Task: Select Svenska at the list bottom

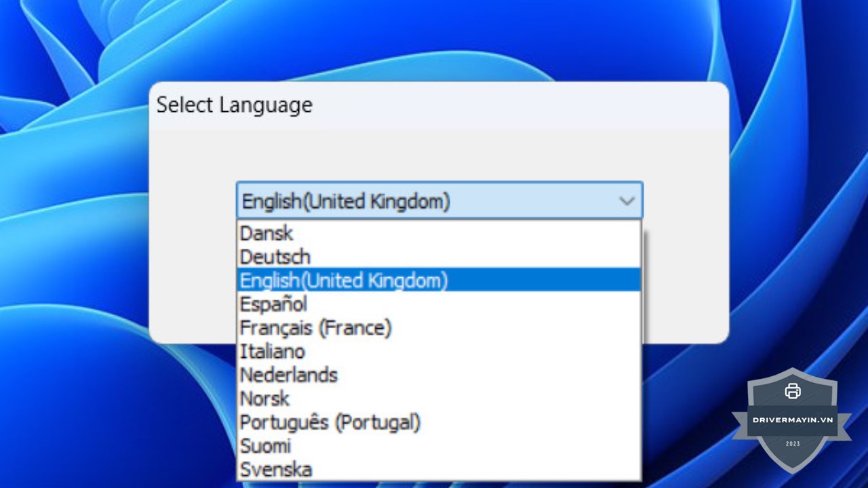Action: coord(276,469)
